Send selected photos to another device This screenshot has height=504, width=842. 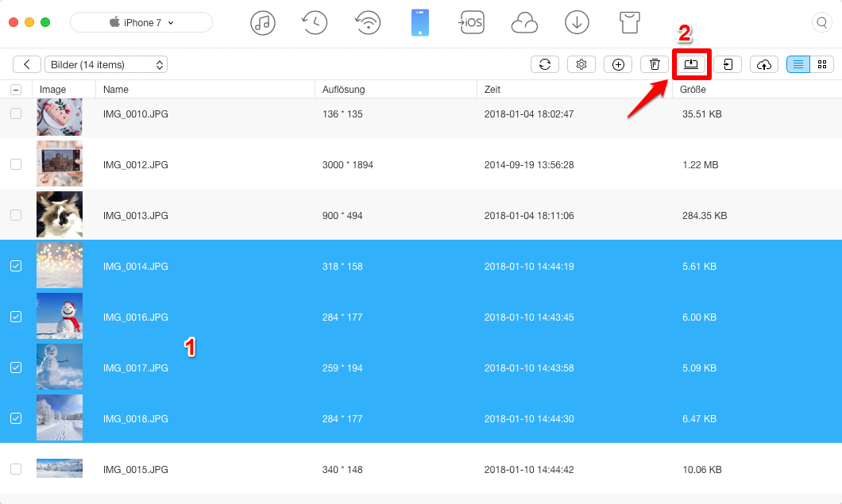[728, 64]
